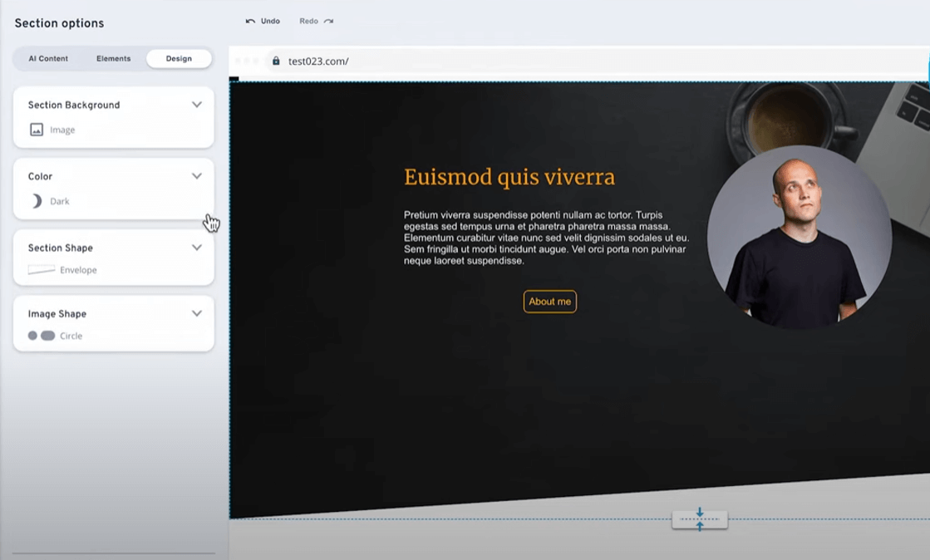Click the Dark color moon icon
930x560 pixels.
pos(37,201)
